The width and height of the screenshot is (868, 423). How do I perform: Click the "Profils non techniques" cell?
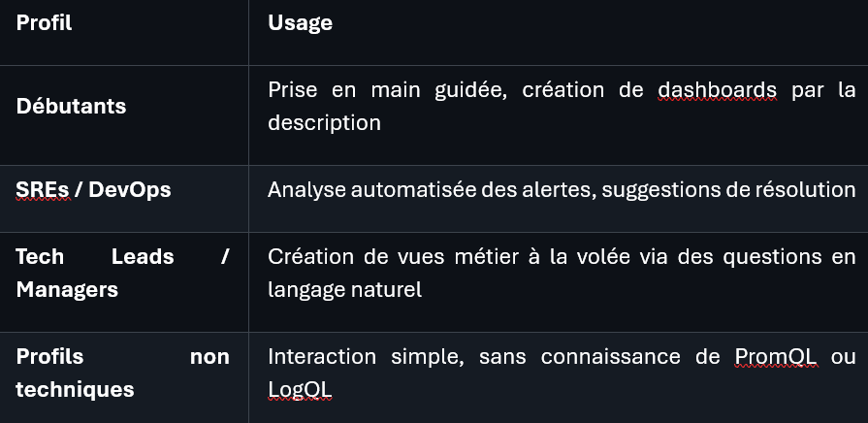click(x=122, y=373)
